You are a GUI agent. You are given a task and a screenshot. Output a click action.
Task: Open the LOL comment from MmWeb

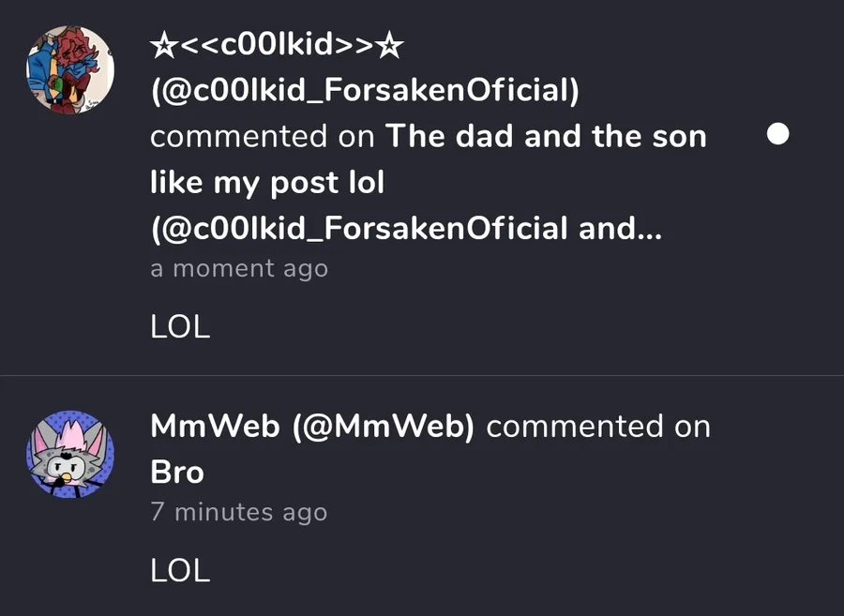(x=180, y=569)
